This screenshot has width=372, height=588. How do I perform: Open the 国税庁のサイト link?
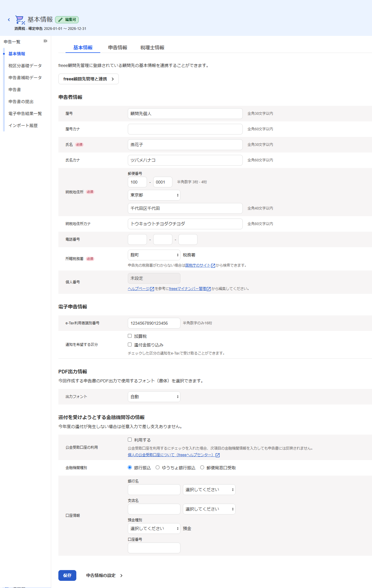[x=198, y=265]
